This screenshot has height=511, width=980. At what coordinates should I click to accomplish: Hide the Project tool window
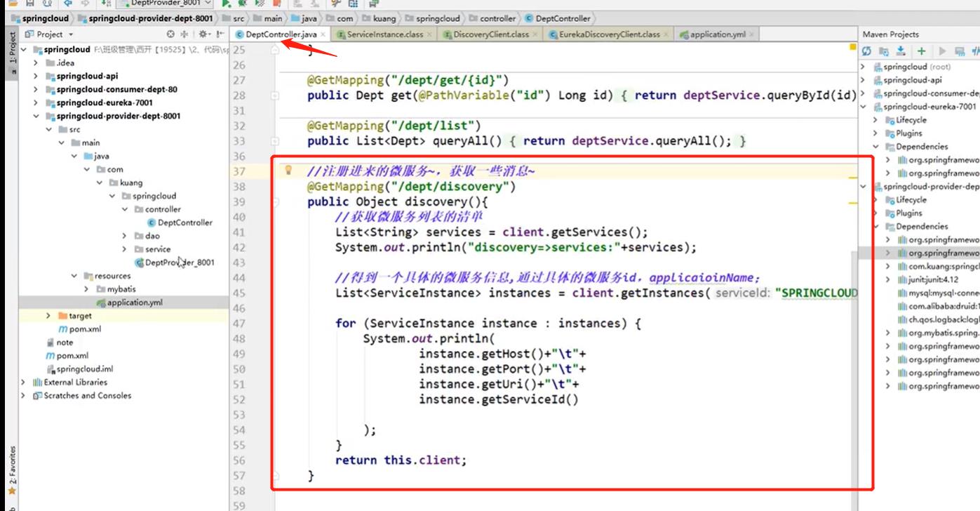tap(220, 34)
